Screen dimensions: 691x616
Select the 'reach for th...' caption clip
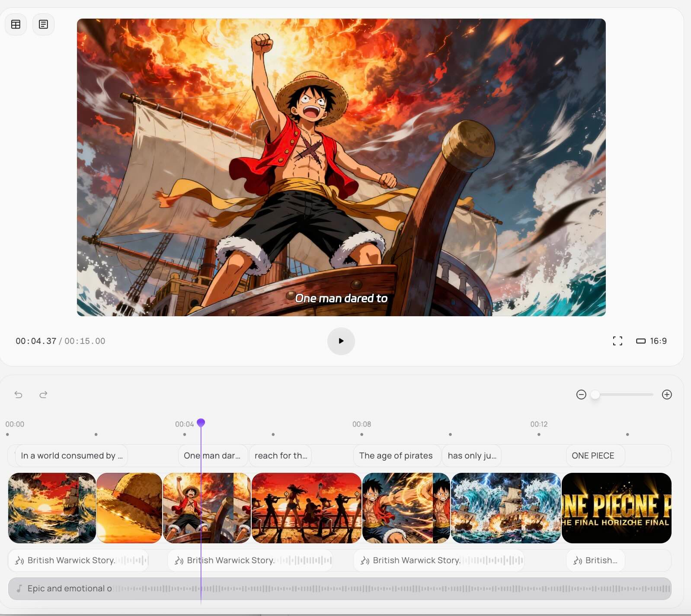(x=281, y=456)
